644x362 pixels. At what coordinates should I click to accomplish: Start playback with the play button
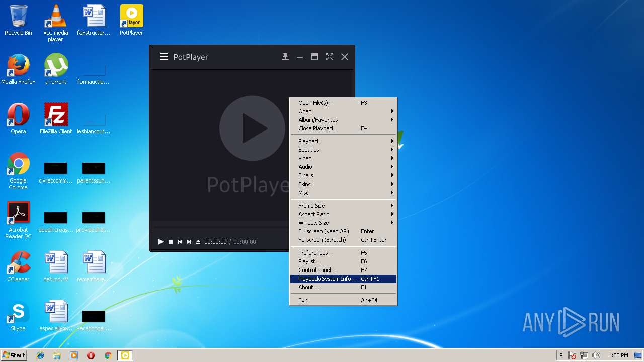160,242
